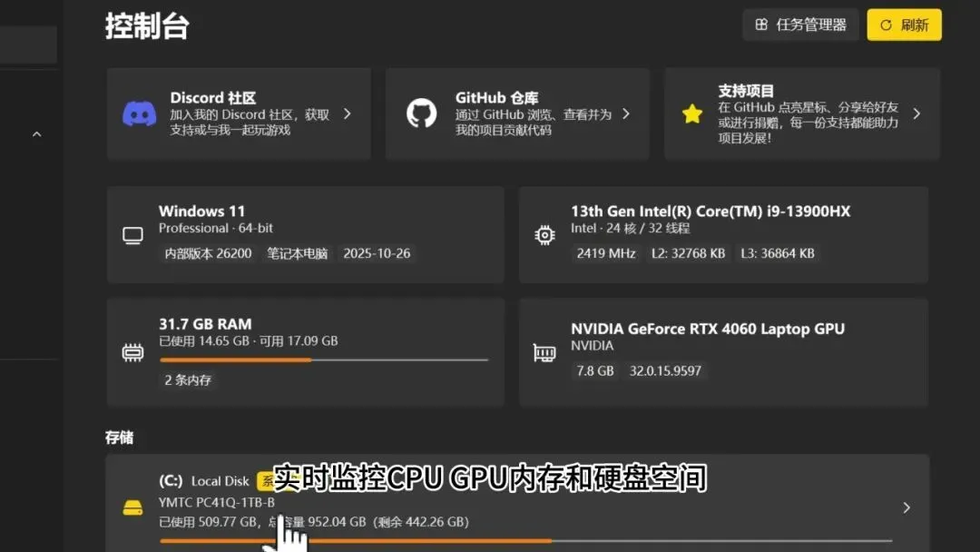Open the 任务管理器 button
Image resolution: width=980 pixels, height=552 pixels.
[800, 25]
